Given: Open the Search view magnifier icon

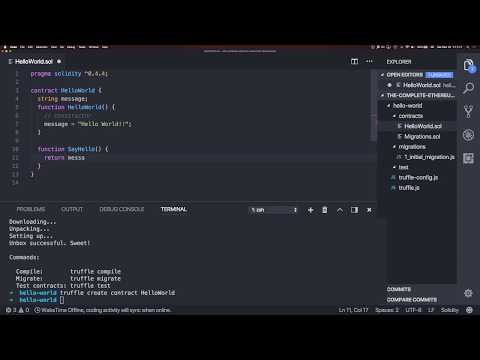Looking at the screenshot, I should point(468,88).
